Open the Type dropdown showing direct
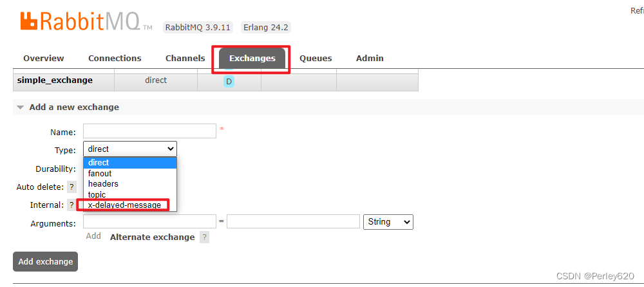 point(130,149)
